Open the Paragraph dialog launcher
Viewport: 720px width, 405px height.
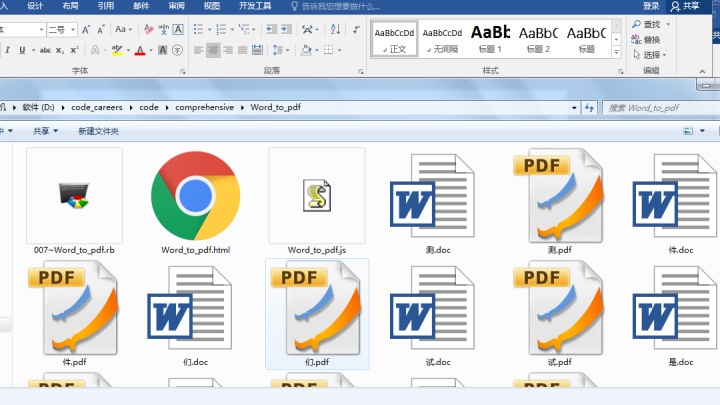361,71
